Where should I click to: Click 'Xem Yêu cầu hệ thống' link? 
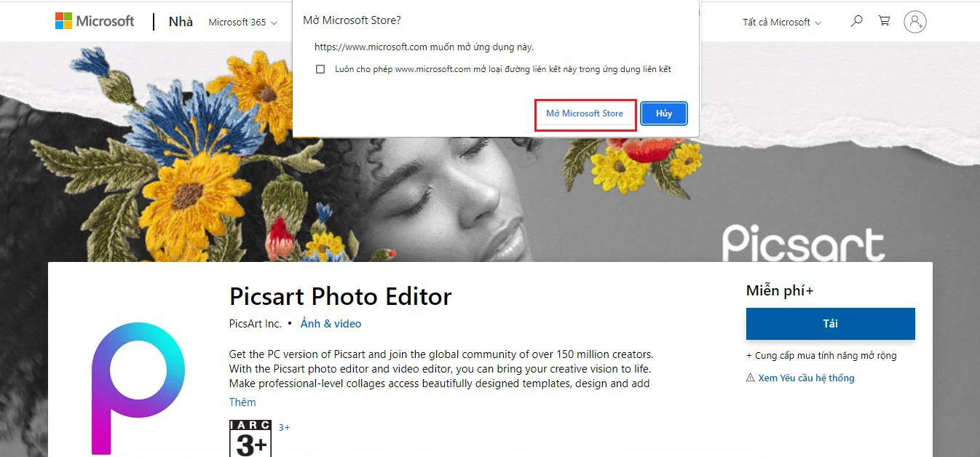pyautogui.click(x=807, y=378)
